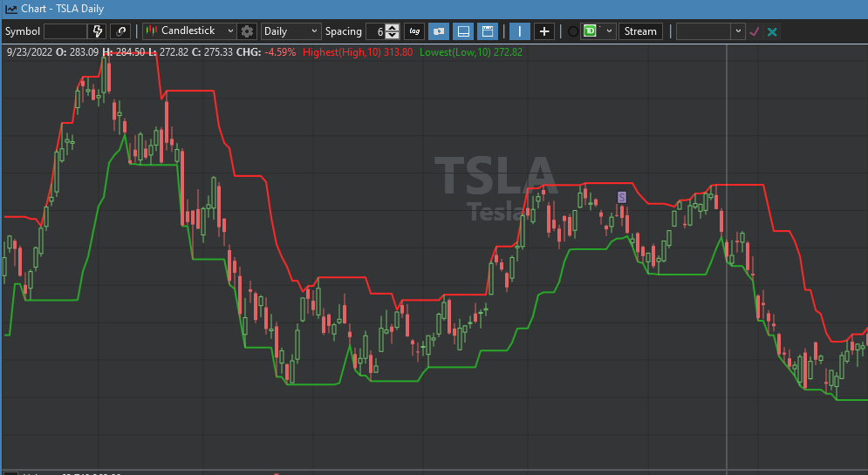
Task: Click the teal X cancel icon
Action: (x=772, y=31)
